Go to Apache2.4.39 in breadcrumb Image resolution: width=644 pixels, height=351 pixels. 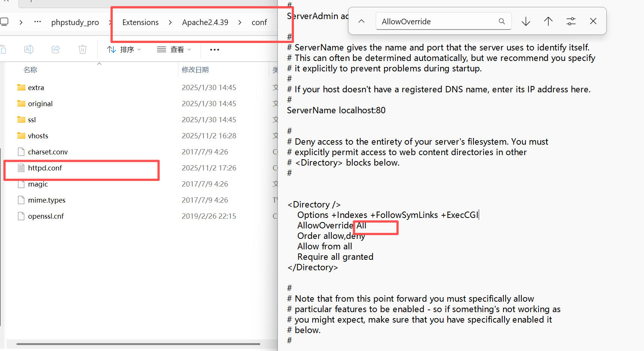tap(205, 22)
